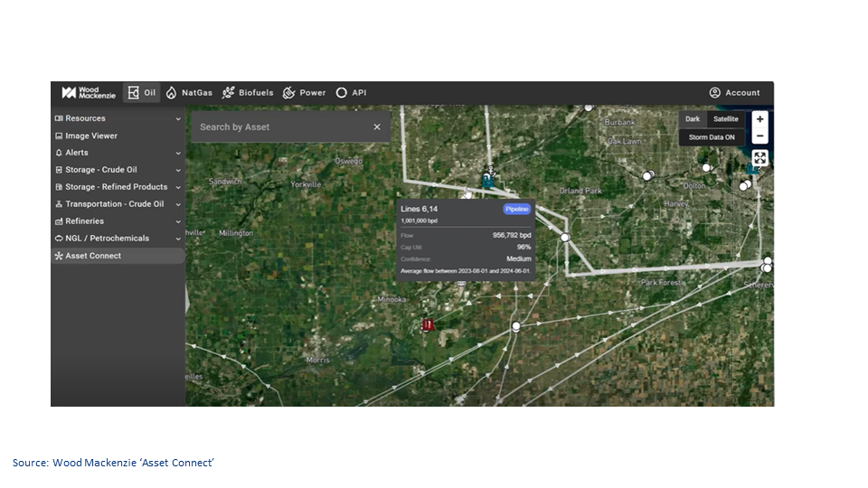Select the teal terminal marker on pipeline

pos(489,180)
